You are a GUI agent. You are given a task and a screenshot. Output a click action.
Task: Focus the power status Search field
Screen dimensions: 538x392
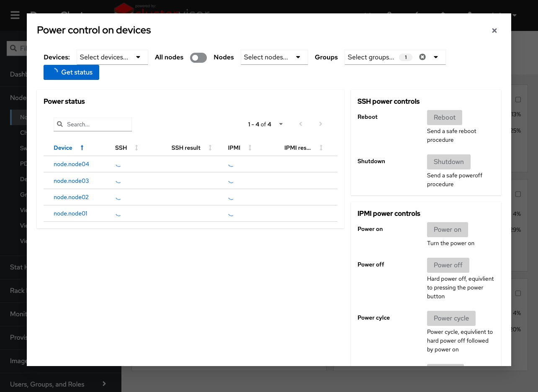click(x=93, y=124)
